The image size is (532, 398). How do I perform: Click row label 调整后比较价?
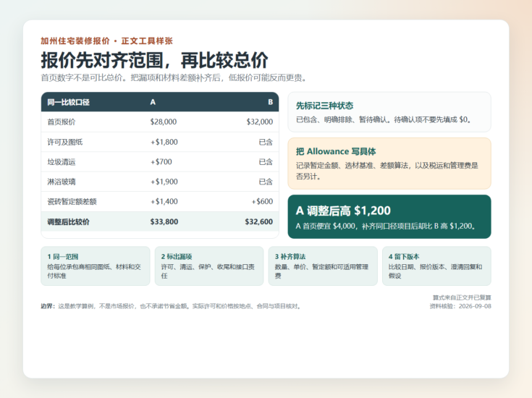coord(68,221)
